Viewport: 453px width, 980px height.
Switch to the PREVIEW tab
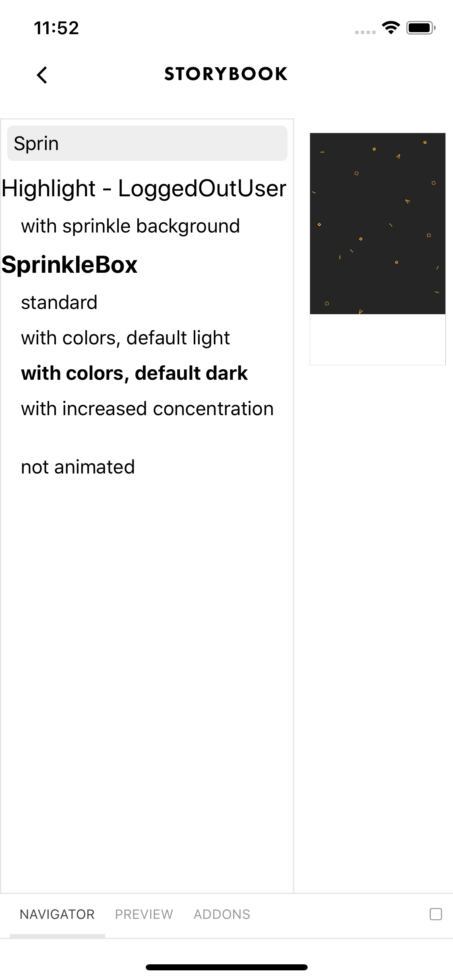coord(144,914)
